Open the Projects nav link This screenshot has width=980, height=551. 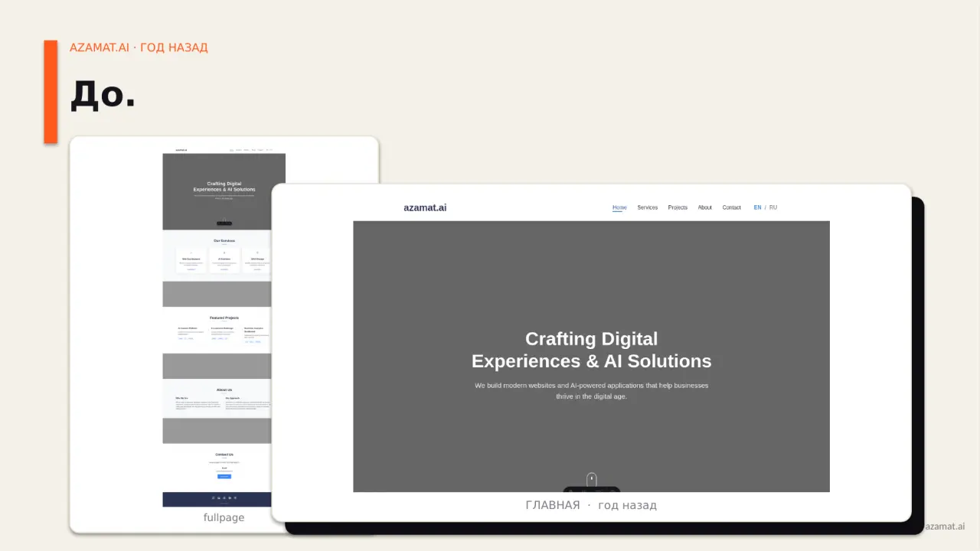(x=678, y=207)
